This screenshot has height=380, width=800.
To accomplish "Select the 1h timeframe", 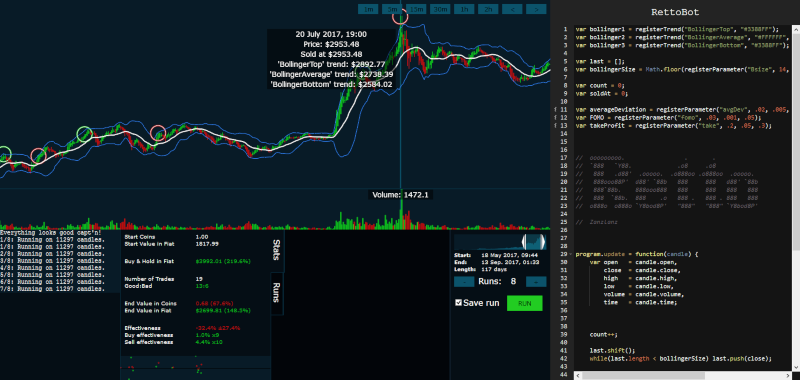I will pos(464,9).
